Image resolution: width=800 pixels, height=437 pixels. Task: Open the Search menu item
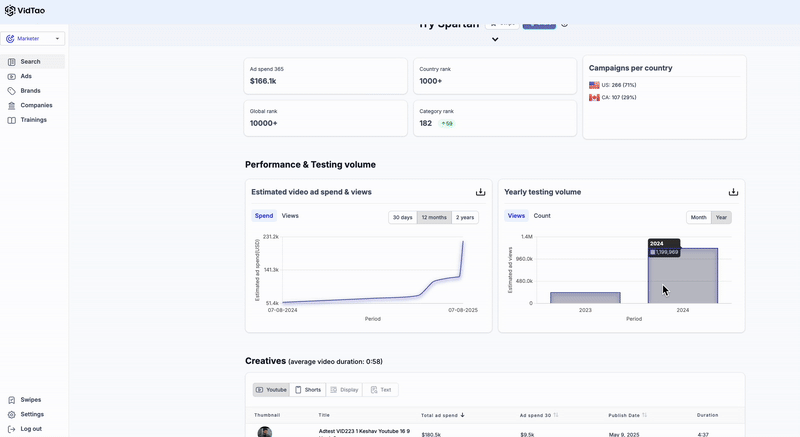33,62
